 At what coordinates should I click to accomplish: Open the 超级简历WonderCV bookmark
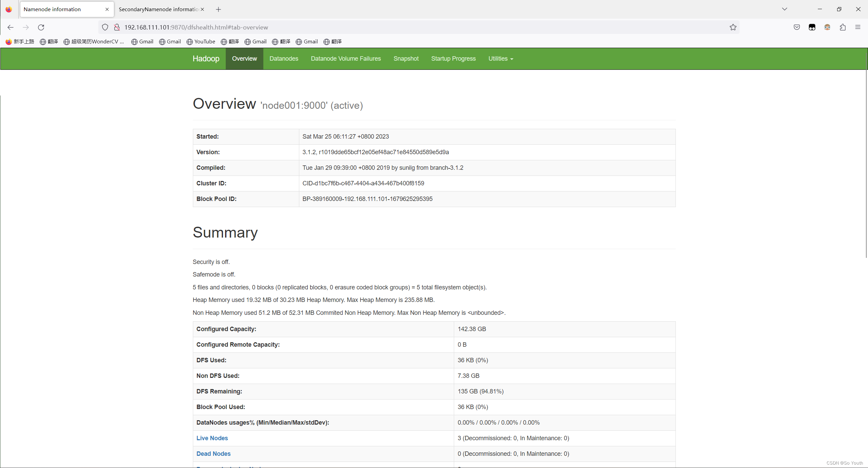(94, 42)
